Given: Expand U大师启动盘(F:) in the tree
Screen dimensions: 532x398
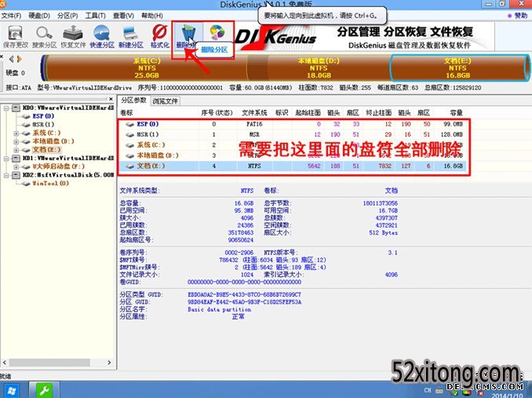Looking at the screenshot, I should (x=16, y=166).
